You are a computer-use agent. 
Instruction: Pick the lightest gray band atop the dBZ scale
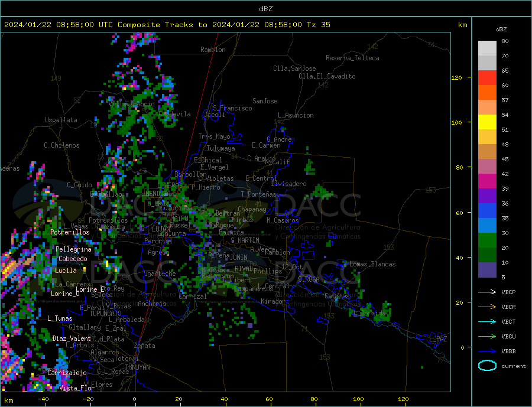[x=487, y=48]
